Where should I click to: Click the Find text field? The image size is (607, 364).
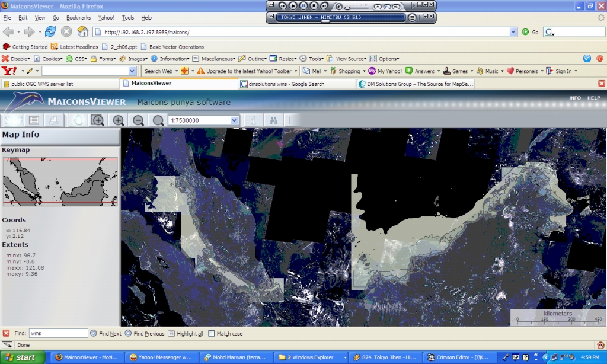click(59, 333)
